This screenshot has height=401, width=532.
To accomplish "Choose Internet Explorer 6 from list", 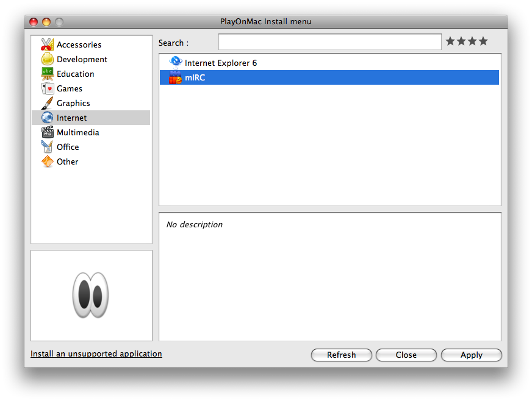I will point(221,63).
